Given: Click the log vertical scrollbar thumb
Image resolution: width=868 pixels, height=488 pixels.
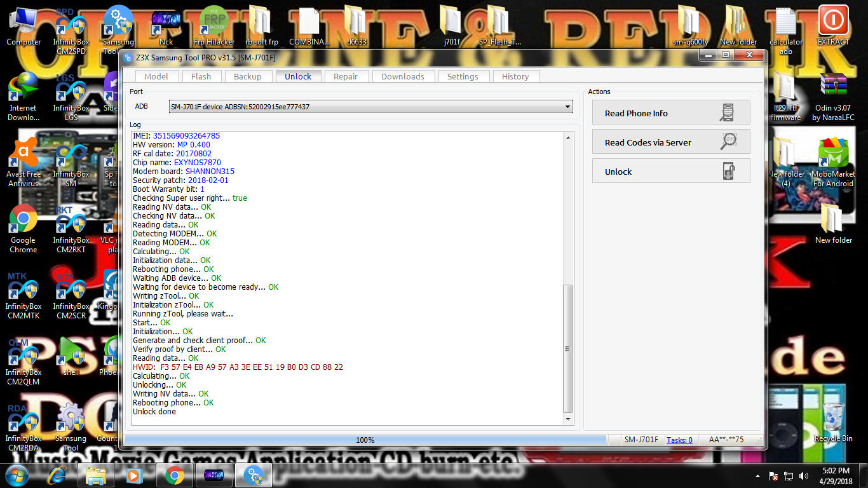Looking at the screenshot, I should pos(568,349).
